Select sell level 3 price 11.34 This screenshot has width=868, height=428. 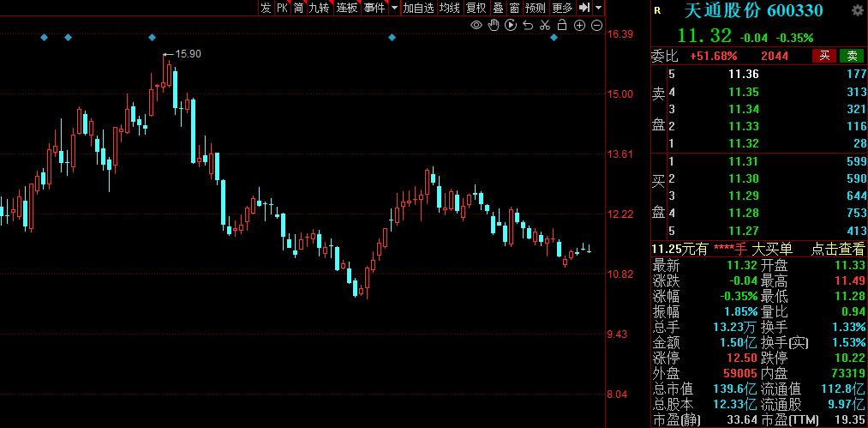pos(744,109)
